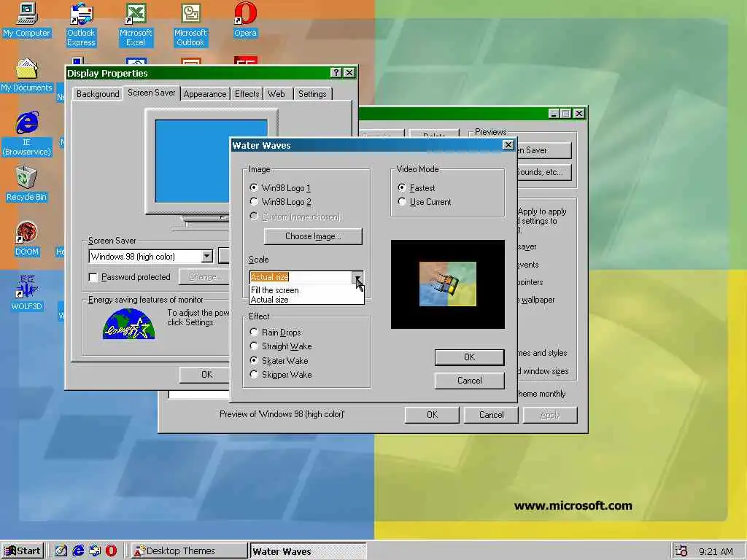Click the Water Waves logo preview
Screen dimensions: 747x560
tap(447, 284)
